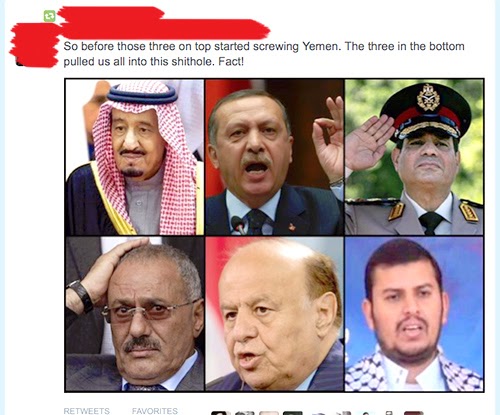
Task: Open photo of balding man in suit speaking
Action: 274,314
